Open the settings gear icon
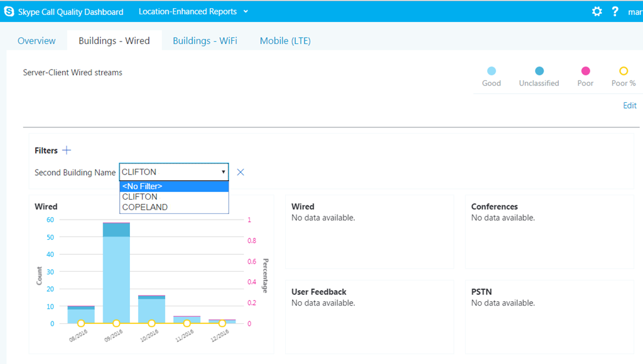This screenshot has height=364, width=643. pos(597,11)
